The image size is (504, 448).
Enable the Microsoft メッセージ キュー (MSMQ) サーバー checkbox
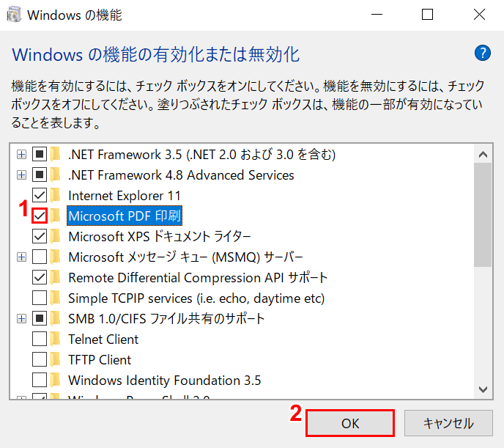[x=40, y=257]
